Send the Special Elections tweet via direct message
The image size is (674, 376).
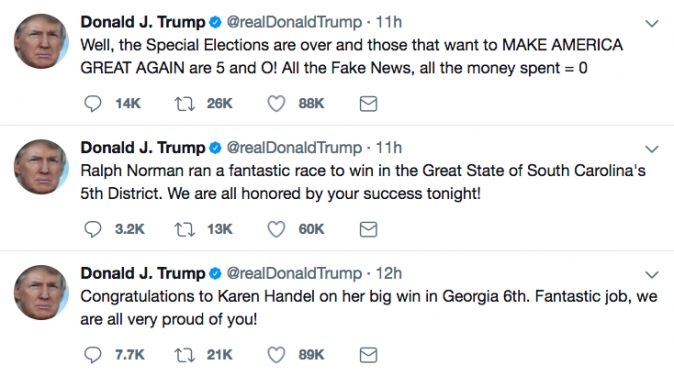click(368, 104)
